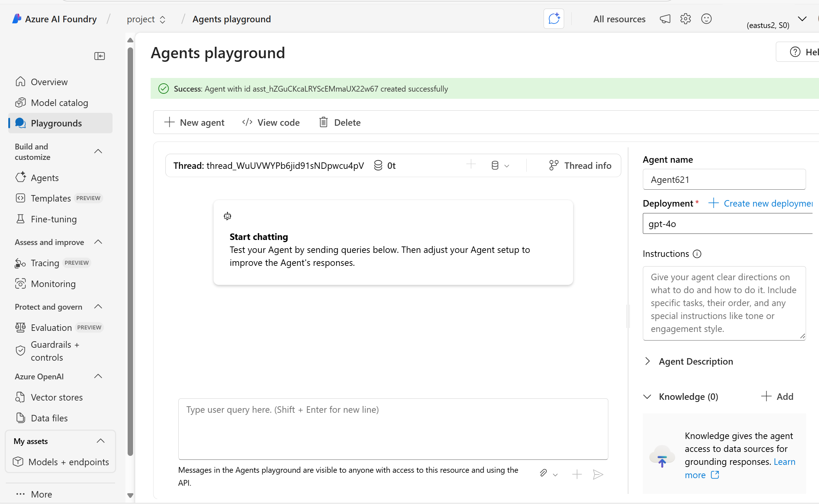Viewport: 819px width, 504px height.
Task: Click the sidebar vertical scrollbar
Action: point(130,251)
